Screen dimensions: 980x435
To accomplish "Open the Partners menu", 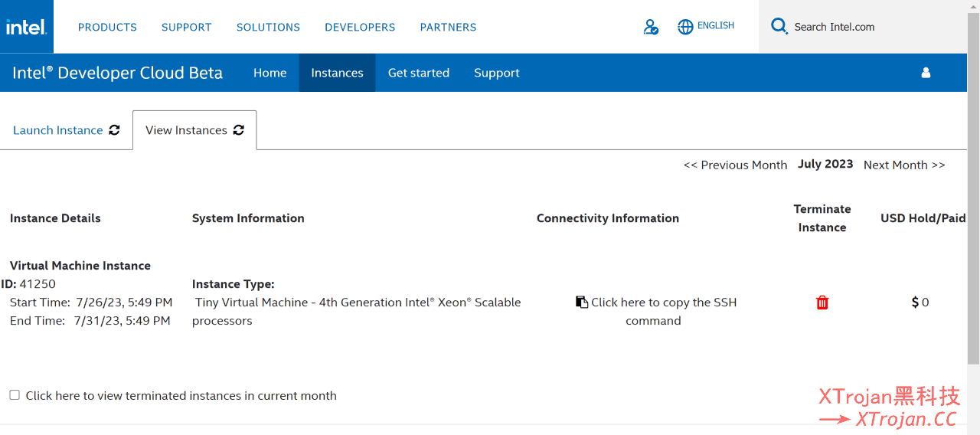I will 448,27.
